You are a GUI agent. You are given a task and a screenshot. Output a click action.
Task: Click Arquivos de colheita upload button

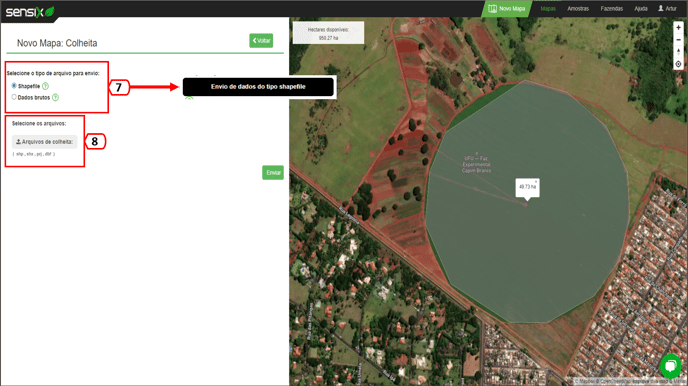coord(44,142)
